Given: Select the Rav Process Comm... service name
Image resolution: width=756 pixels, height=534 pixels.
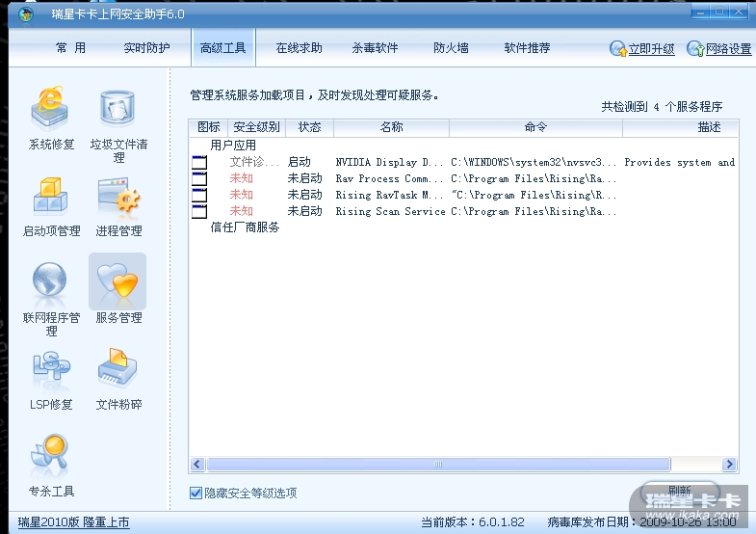Looking at the screenshot, I should point(389,178).
